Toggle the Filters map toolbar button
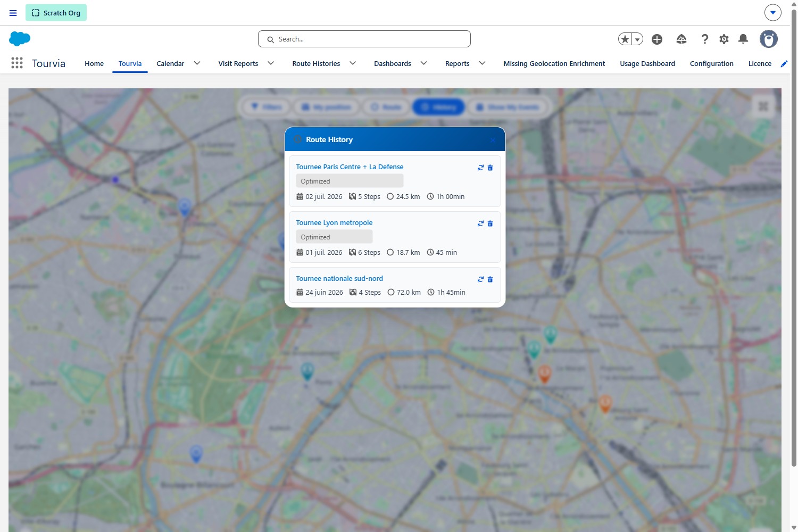This screenshot has height=532, width=798. pos(266,107)
